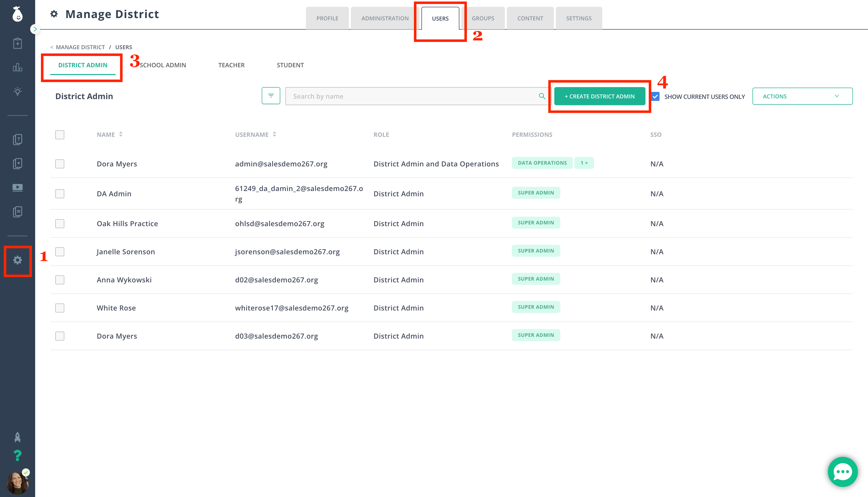The width and height of the screenshot is (868, 497).
Task: Sort by Username column arrows
Action: pos(274,135)
